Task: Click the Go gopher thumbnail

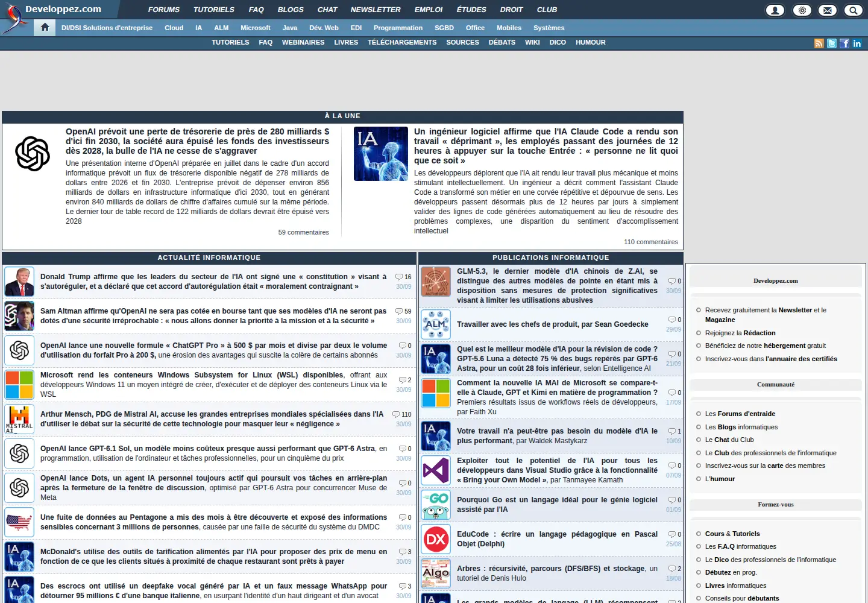Action: pyautogui.click(x=436, y=505)
